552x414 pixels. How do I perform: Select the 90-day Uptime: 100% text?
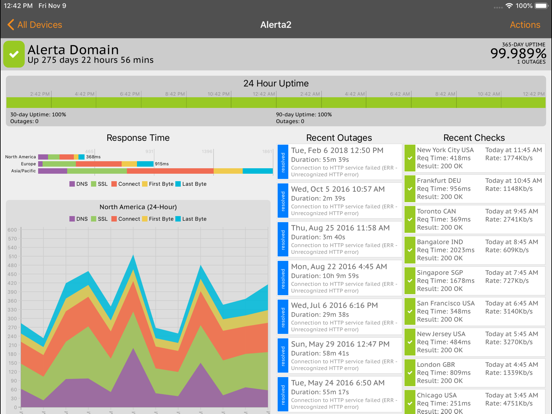(303, 114)
